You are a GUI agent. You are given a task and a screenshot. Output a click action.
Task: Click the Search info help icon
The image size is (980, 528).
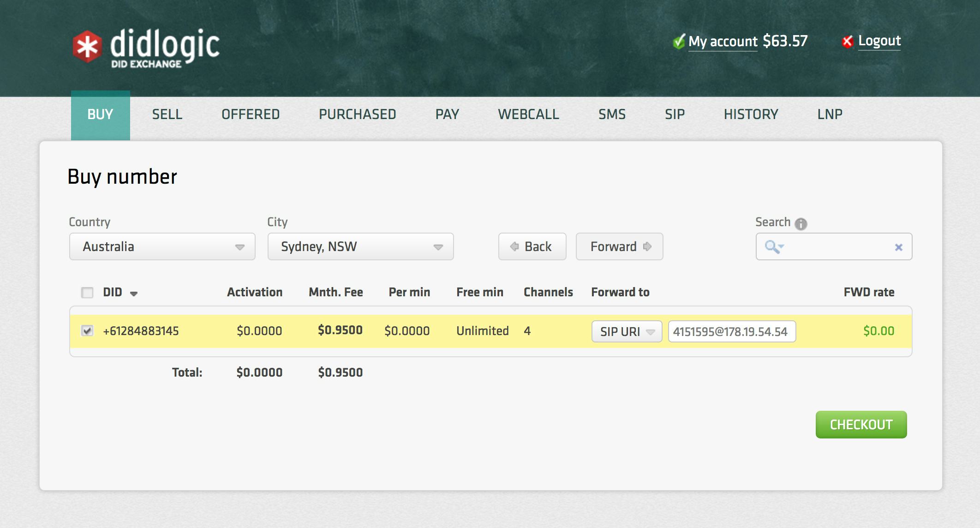pyautogui.click(x=801, y=224)
